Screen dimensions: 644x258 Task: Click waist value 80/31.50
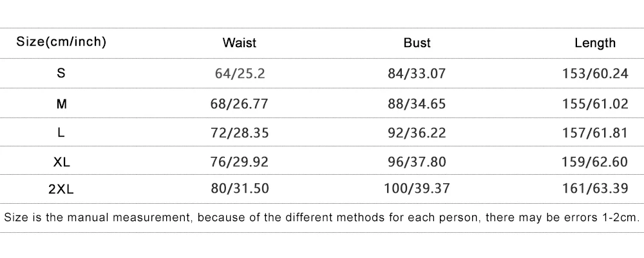tap(240, 190)
